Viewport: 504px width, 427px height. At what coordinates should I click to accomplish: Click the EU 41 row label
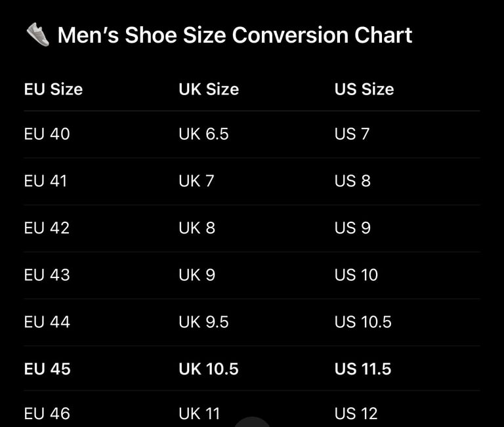pyautogui.click(x=45, y=181)
